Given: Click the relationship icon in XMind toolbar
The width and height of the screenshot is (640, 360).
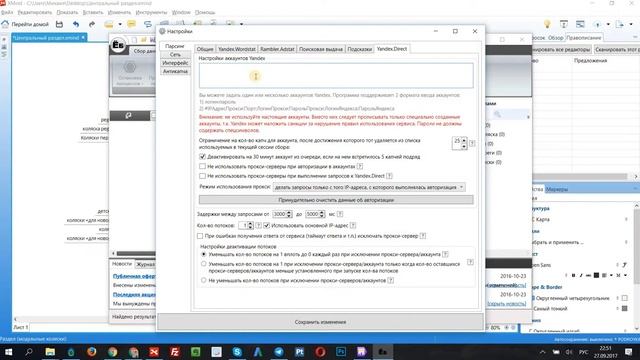Looking at the screenshot, I should point(148,24).
